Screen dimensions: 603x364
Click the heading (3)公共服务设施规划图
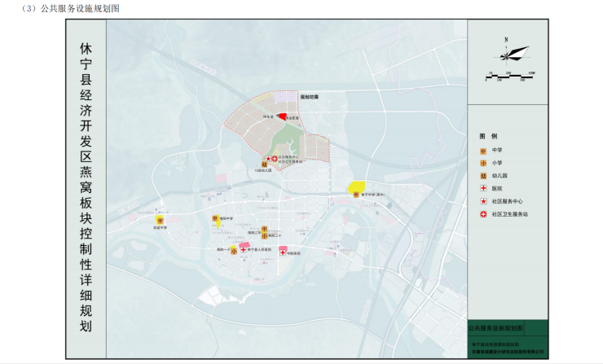point(70,8)
